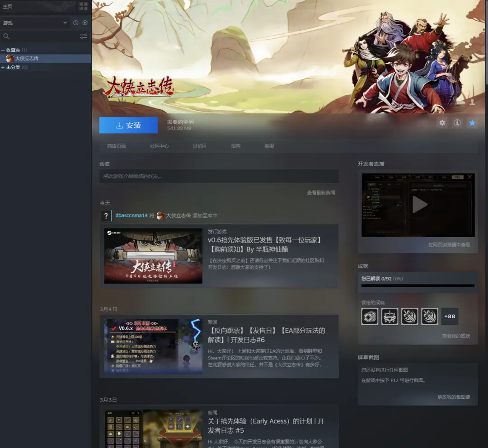Click the 541.99 MB required space text

179,128
